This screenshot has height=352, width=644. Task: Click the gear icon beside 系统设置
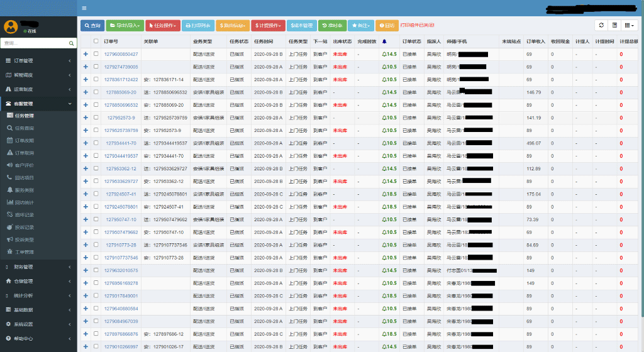8,324
